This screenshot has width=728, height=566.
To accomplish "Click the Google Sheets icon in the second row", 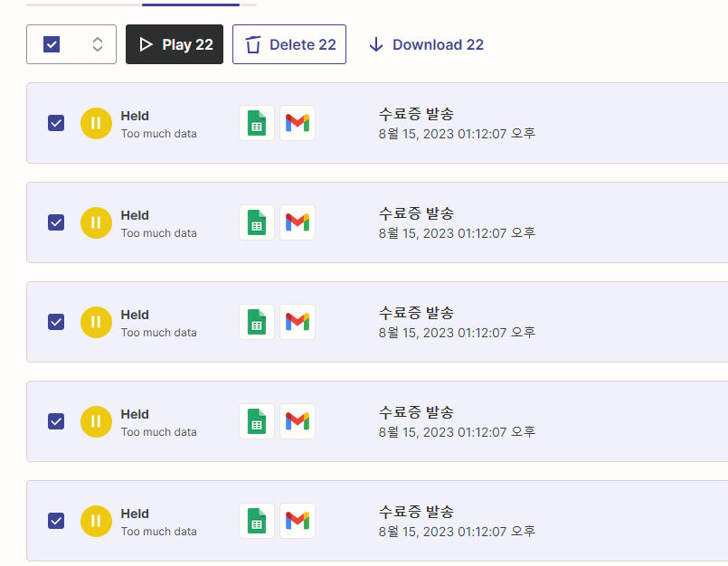I will pyautogui.click(x=259, y=222).
